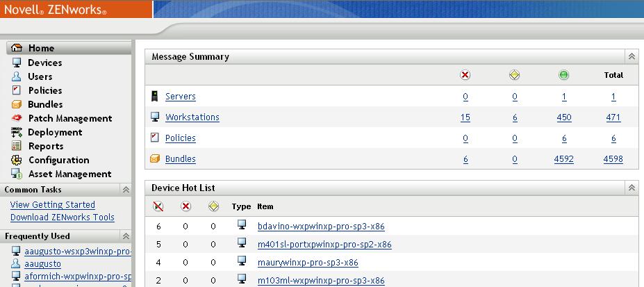The width and height of the screenshot is (644, 287).
Task: Click the yellow warning column icon in Device Hot List
Action: pos(213,206)
